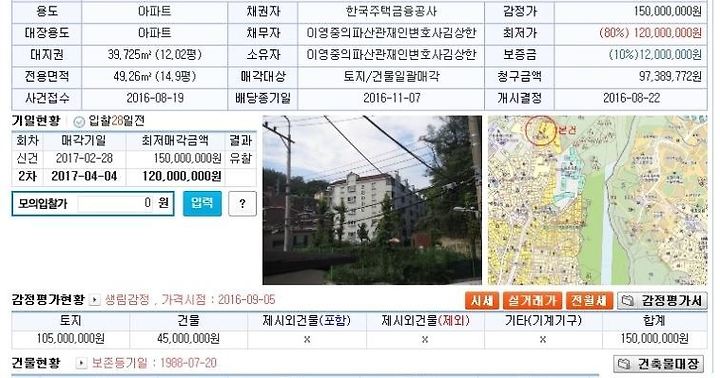
Task: Click the 입력 button for mock bid
Action: (202, 203)
